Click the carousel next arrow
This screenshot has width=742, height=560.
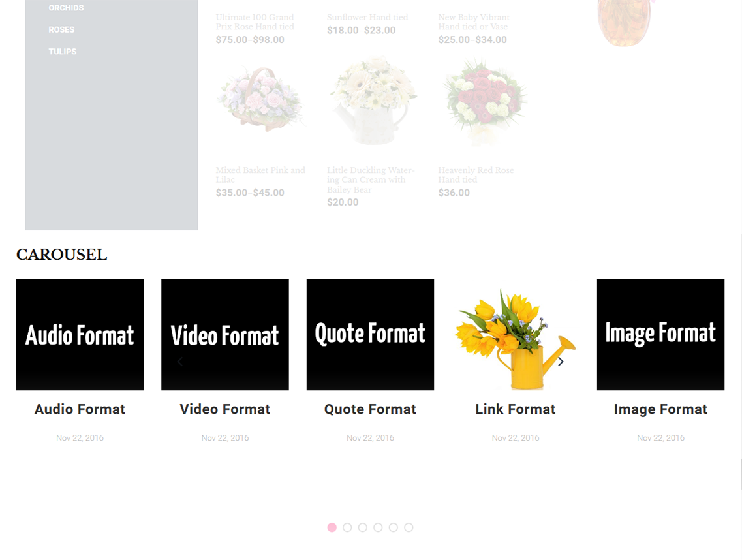pyautogui.click(x=561, y=362)
